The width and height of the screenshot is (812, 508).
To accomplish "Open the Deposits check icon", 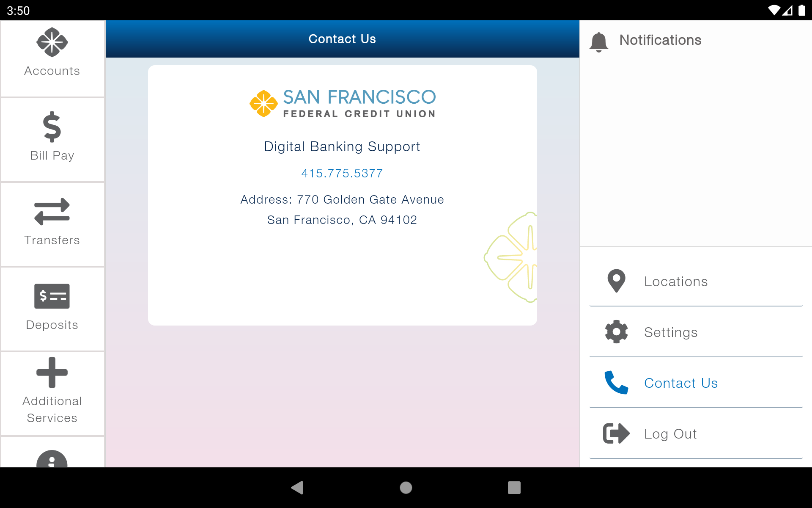I will (x=52, y=296).
